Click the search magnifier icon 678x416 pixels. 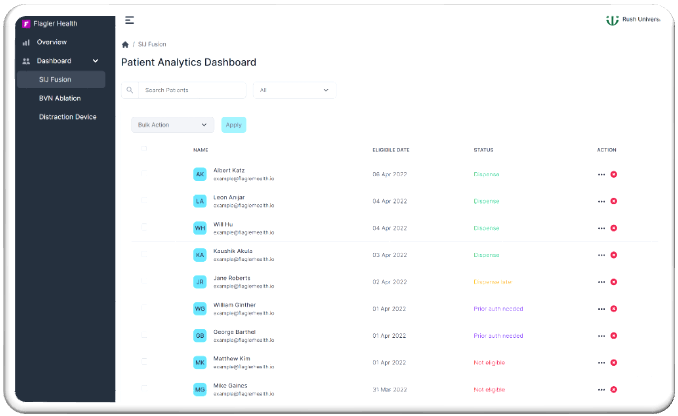pos(130,90)
